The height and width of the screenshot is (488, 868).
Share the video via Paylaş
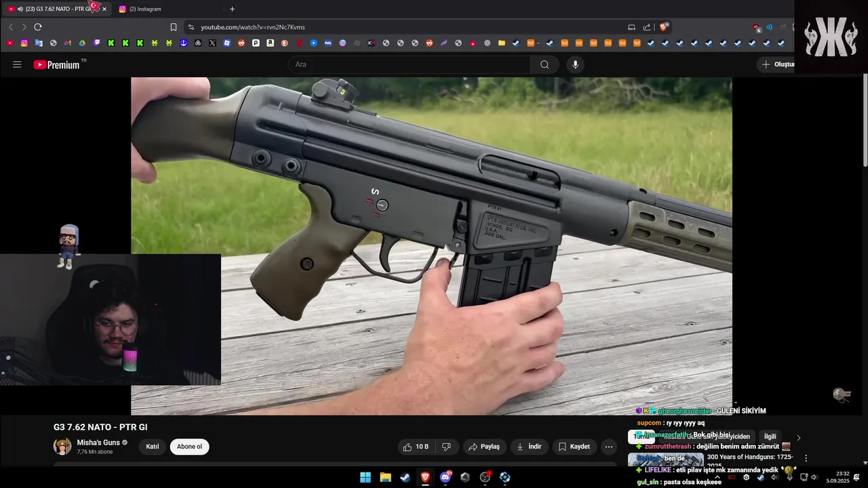484,447
